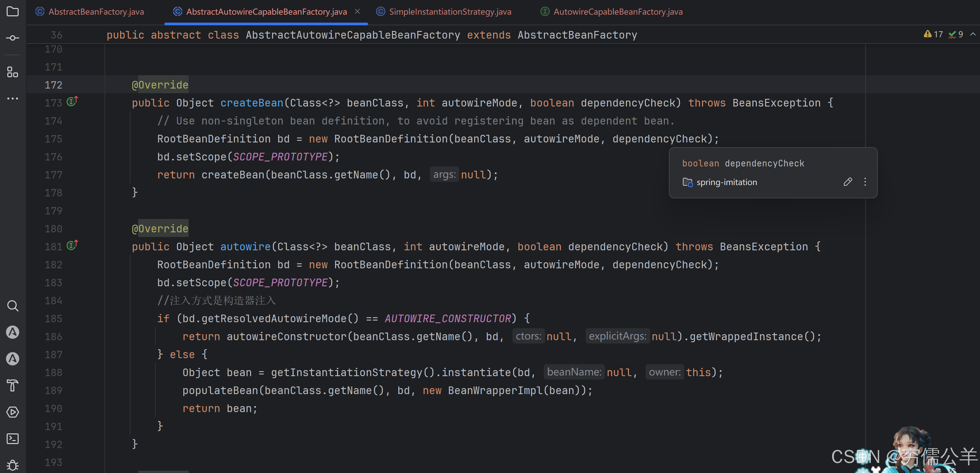Open the Structure tool window icon
The width and height of the screenshot is (980, 473).
(x=13, y=72)
